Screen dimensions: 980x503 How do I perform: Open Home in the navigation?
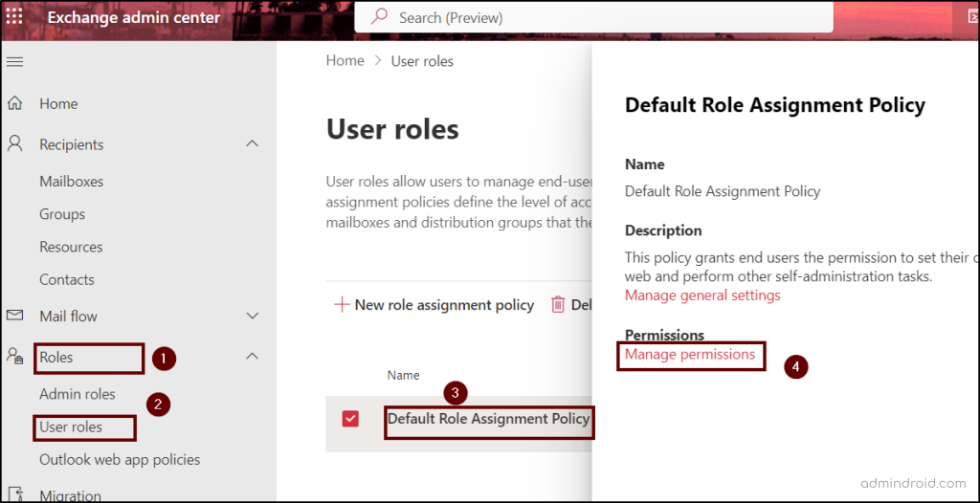[x=58, y=103]
